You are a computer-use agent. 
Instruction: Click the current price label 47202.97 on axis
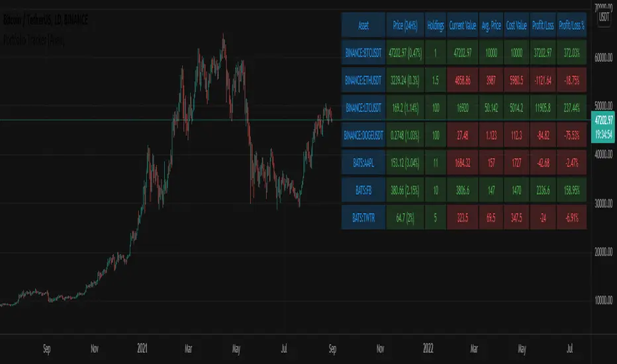coord(603,118)
